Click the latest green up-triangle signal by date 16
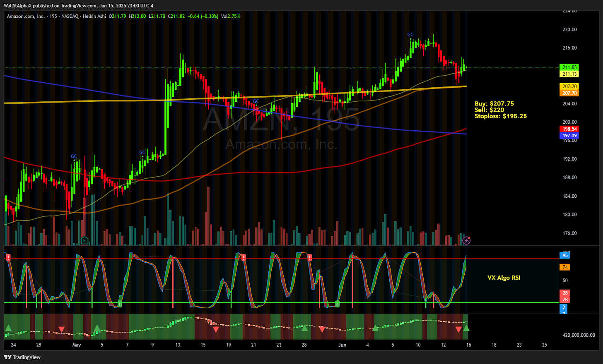This screenshot has width=603, height=364. tap(466, 328)
